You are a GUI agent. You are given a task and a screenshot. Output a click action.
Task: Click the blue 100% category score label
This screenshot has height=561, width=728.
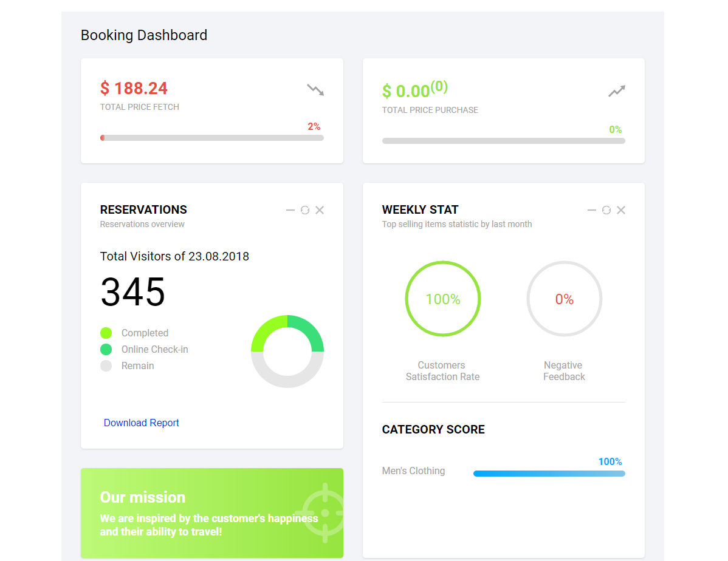(610, 461)
